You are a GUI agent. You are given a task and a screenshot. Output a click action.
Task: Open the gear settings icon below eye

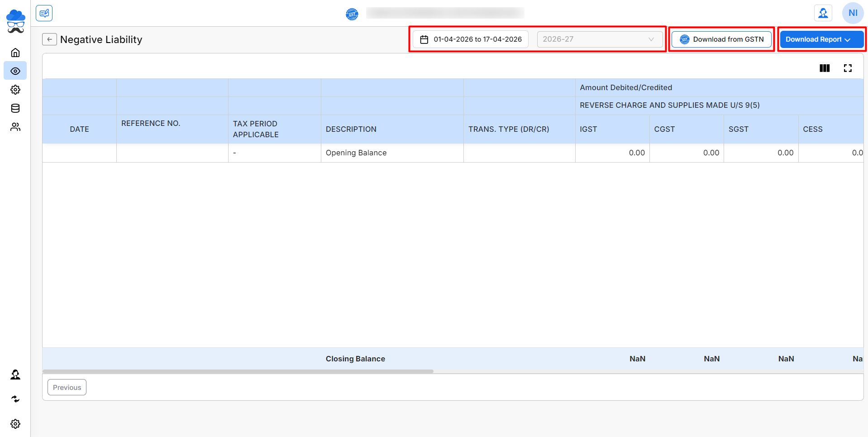coord(15,90)
